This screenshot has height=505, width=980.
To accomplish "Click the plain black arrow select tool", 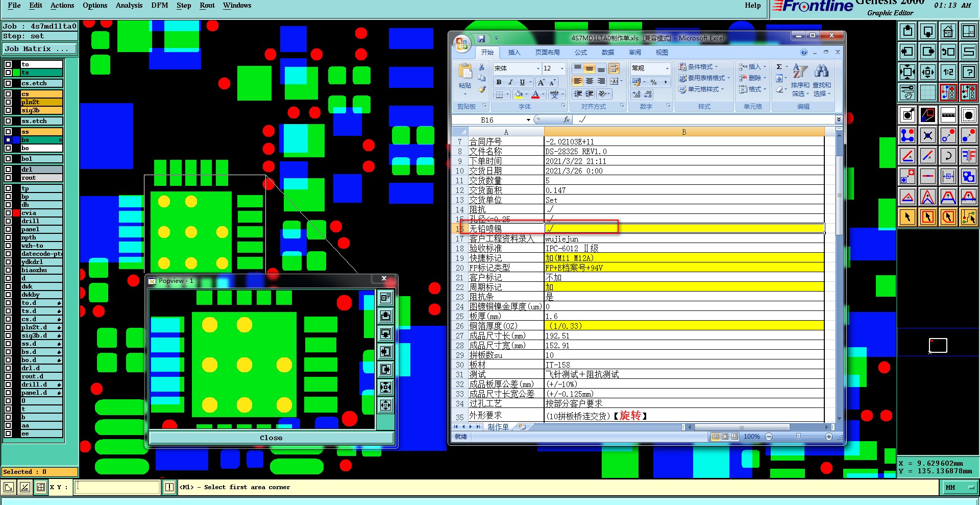I will [908, 217].
